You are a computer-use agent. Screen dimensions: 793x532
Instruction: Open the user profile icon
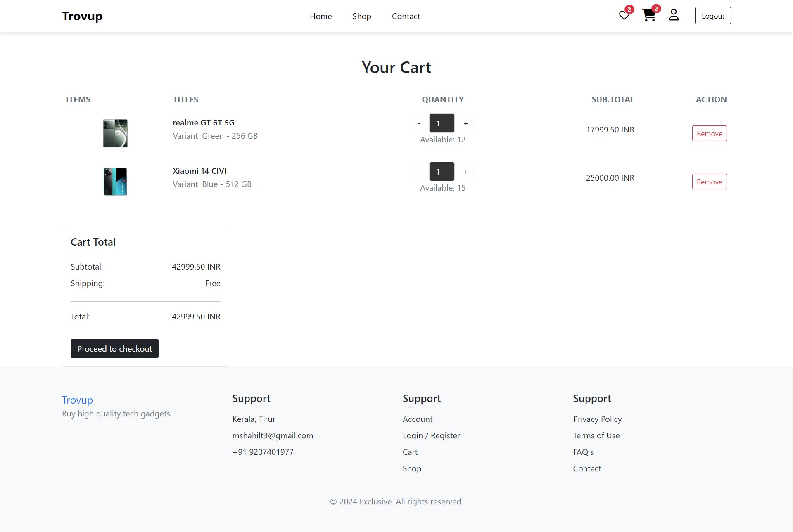tap(674, 16)
